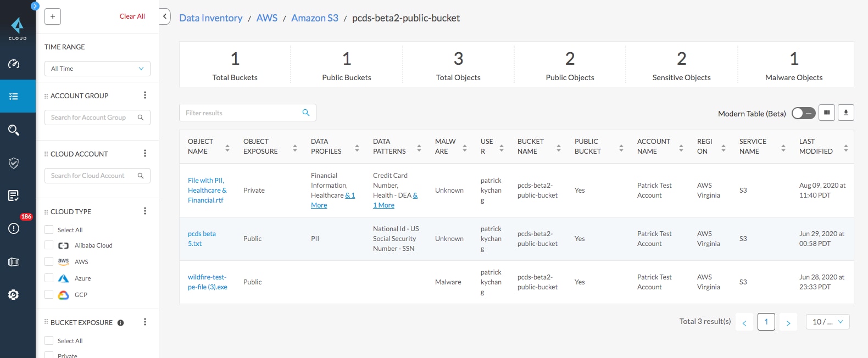Sort by Last Modified column
The image size is (868, 358).
[x=846, y=148]
